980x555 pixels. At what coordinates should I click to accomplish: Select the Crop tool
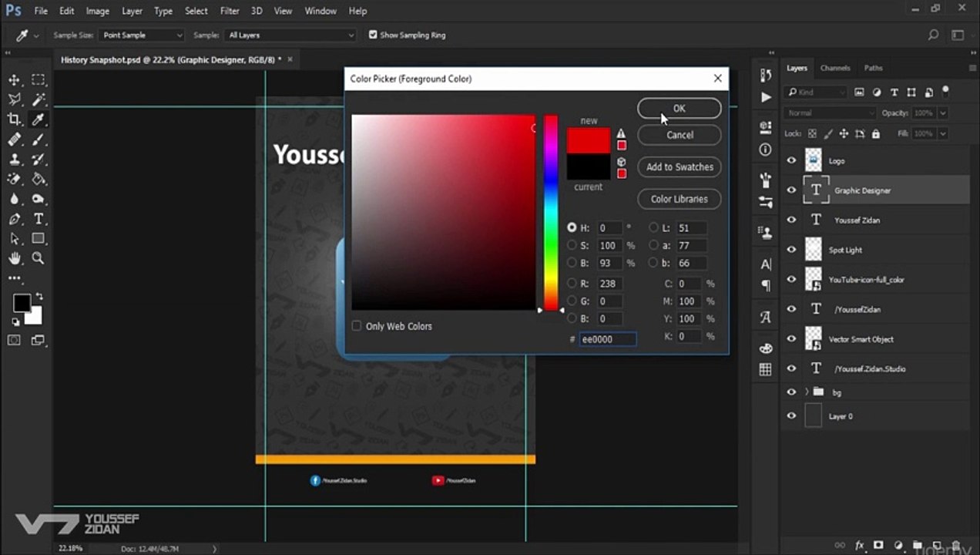(x=15, y=119)
